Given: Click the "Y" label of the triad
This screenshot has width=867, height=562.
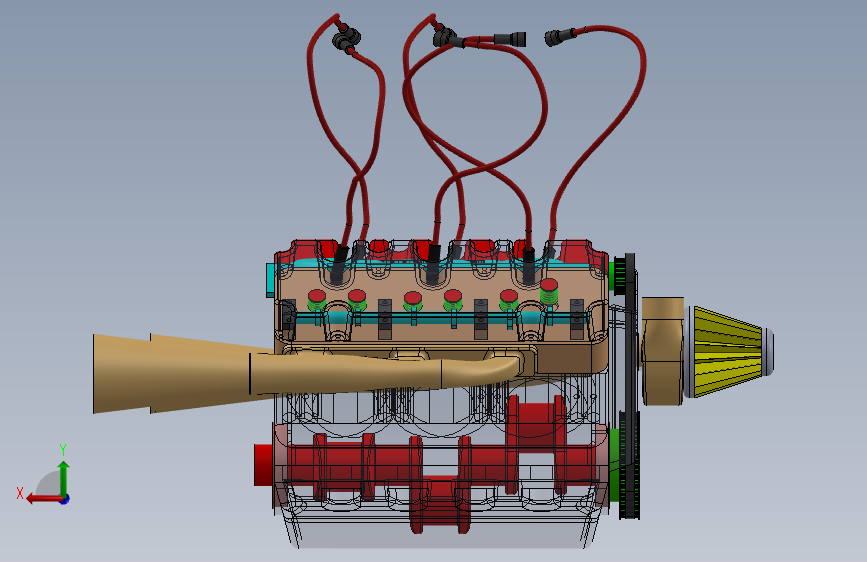Looking at the screenshot, I should [x=63, y=450].
